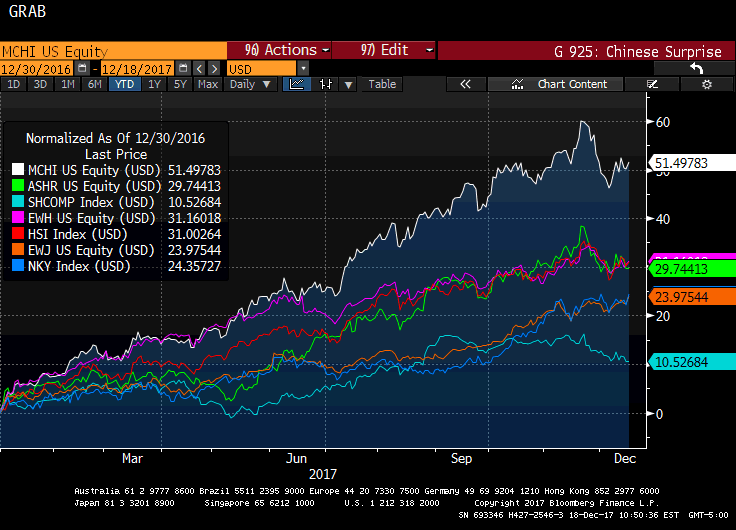Switch to Table view
The width and height of the screenshot is (736, 530).
[x=382, y=84]
